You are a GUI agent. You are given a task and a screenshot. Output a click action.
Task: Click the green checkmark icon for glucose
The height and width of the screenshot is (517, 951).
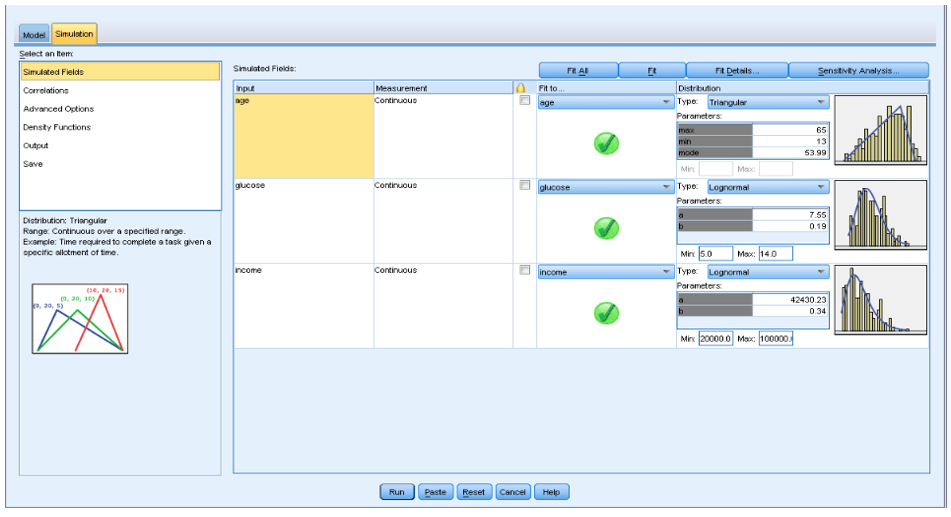pos(606,228)
